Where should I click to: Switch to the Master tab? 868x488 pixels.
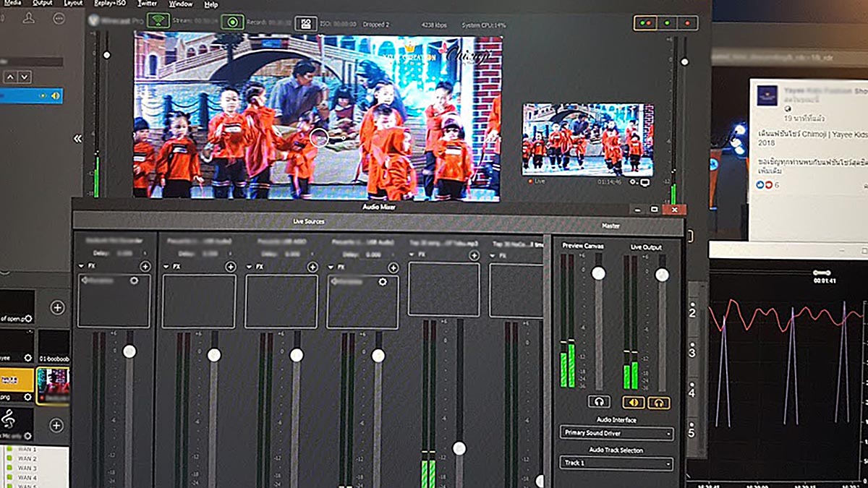click(x=610, y=226)
